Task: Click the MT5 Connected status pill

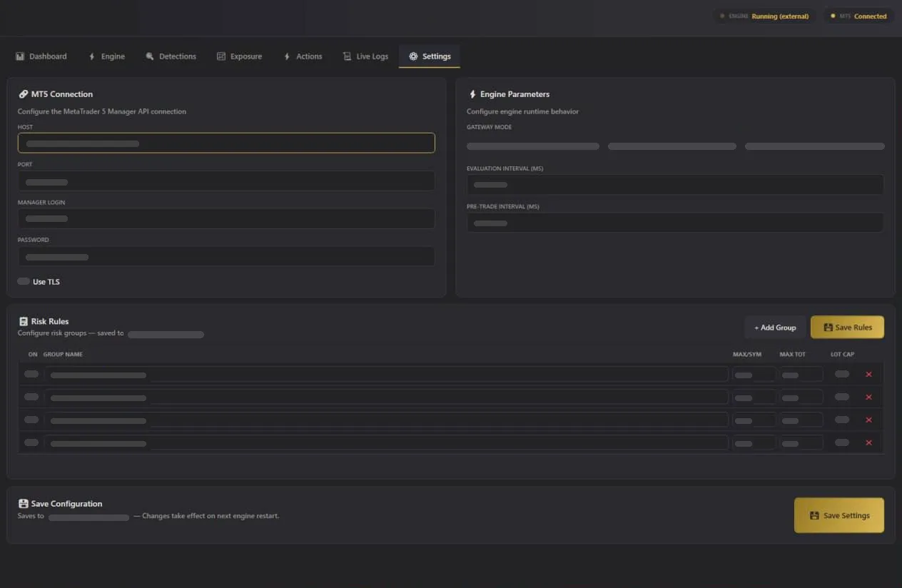Action: tap(858, 16)
